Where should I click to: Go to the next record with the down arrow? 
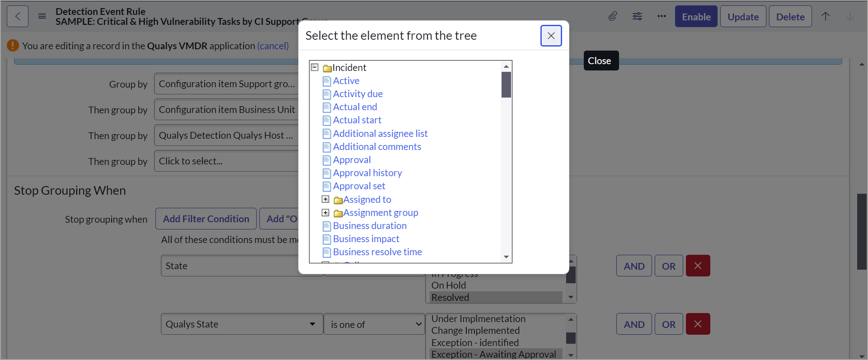(x=850, y=17)
